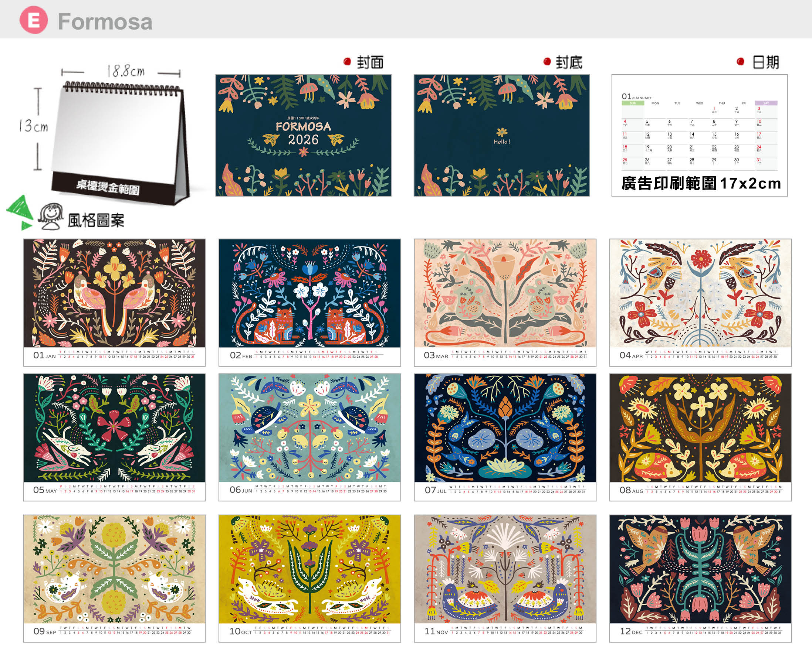Click the red dot beside 日期
Viewport: 812px width, 658px height.
740,61
